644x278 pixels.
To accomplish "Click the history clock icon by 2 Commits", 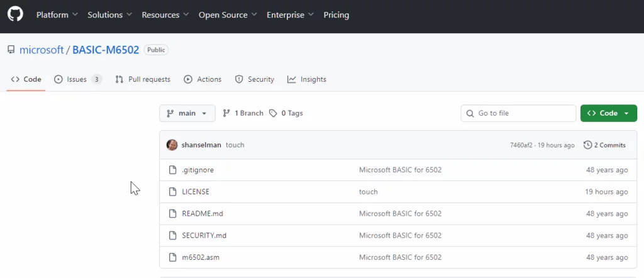I will (587, 145).
